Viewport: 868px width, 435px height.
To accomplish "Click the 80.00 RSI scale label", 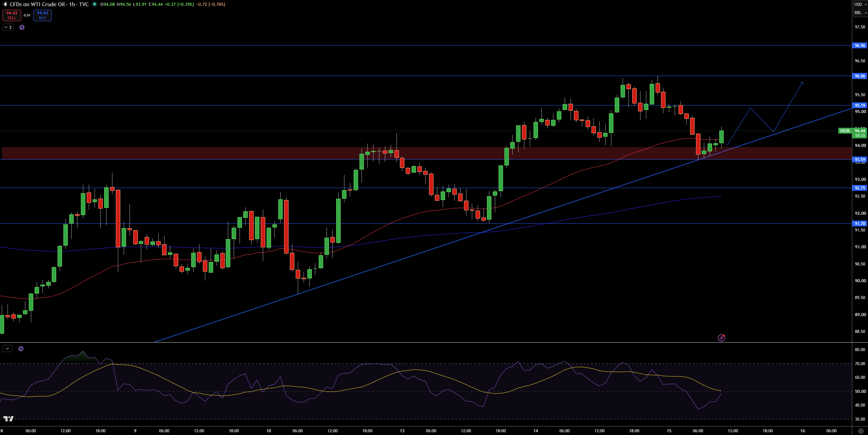I will click(x=860, y=350).
